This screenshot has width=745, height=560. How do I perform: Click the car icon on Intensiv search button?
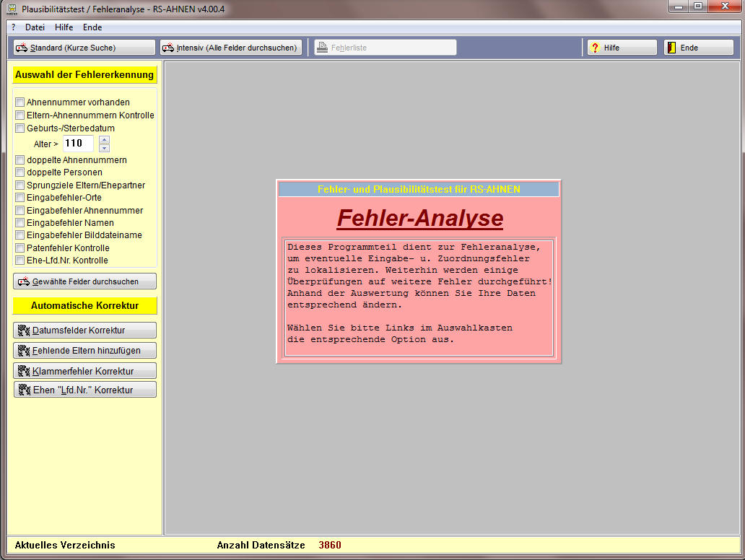[x=168, y=48]
